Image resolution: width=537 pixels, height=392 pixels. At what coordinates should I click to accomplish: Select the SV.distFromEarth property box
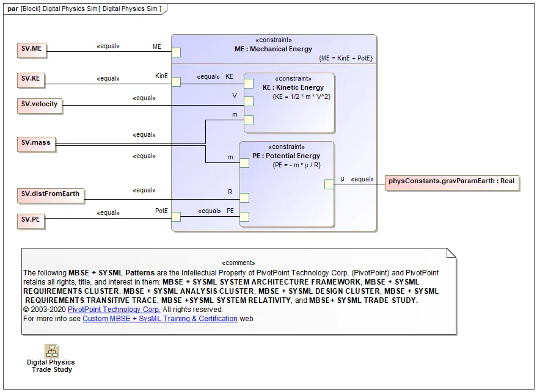[x=50, y=195]
